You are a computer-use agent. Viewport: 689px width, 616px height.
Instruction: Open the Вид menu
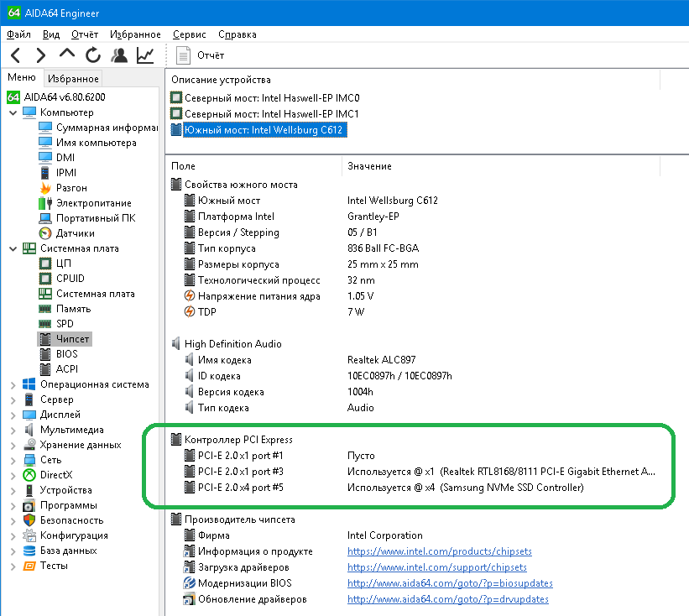click(51, 34)
